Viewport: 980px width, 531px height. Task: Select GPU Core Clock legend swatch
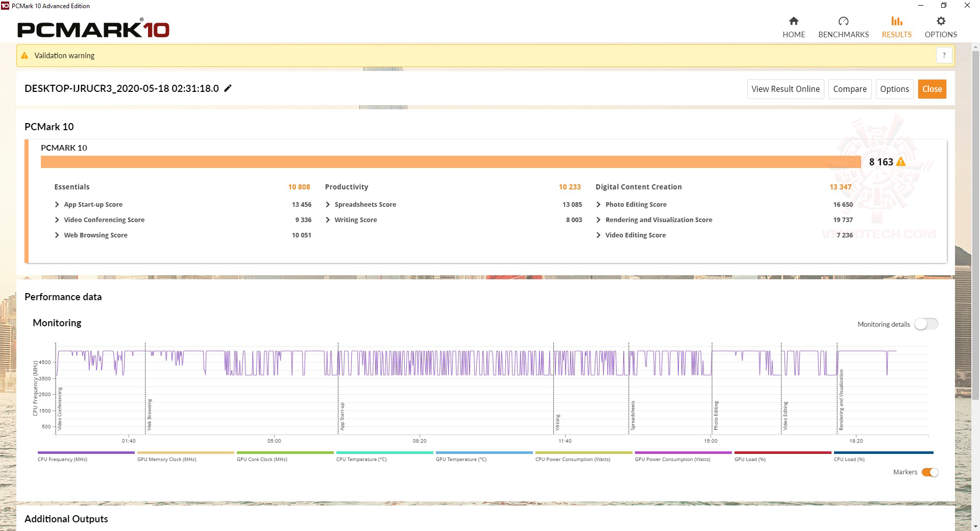point(285,452)
